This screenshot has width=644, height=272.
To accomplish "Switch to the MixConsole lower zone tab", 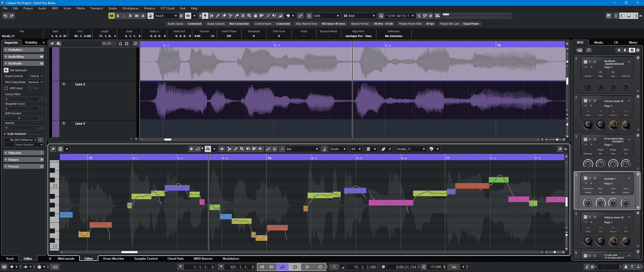I will pos(66,259).
